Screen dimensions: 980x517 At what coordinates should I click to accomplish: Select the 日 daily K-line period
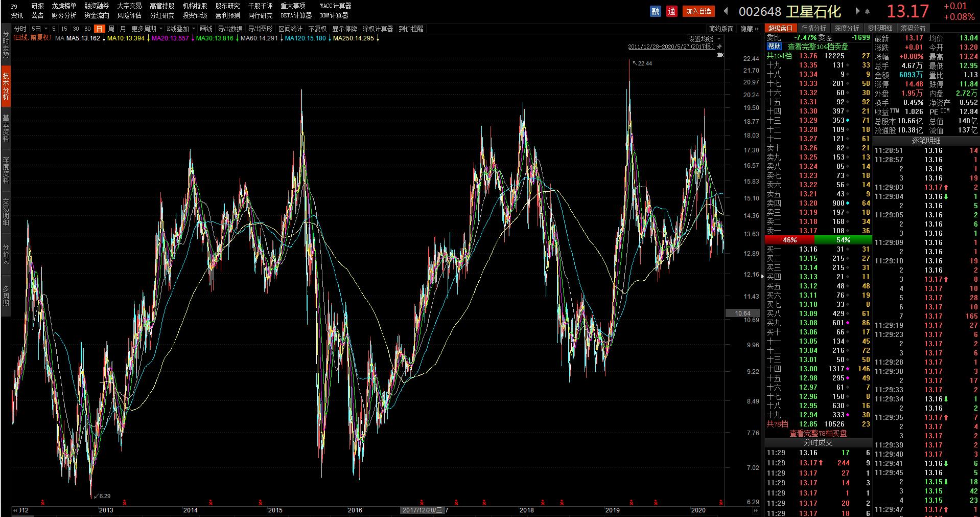[x=100, y=29]
